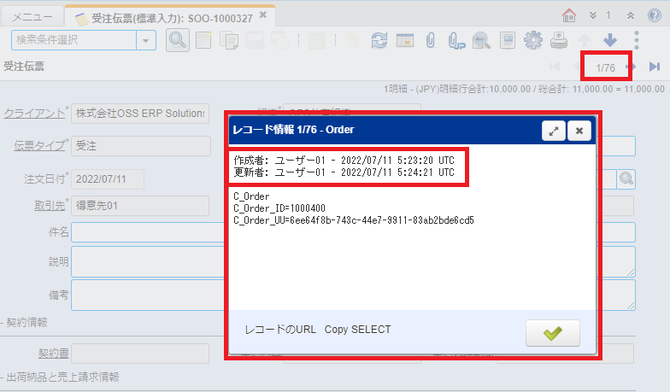Image resolution: width=670 pixels, height=392 pixels.
Task: Jump to the last record arrow
Action: click(654, 66)
